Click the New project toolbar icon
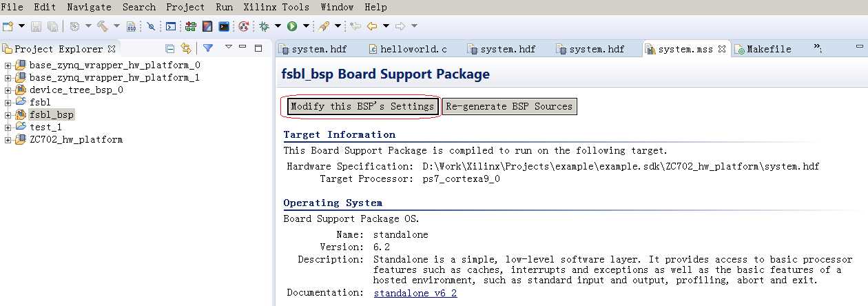Image resolution: width=868 pixels, height=306 pixels. (8, 26)
